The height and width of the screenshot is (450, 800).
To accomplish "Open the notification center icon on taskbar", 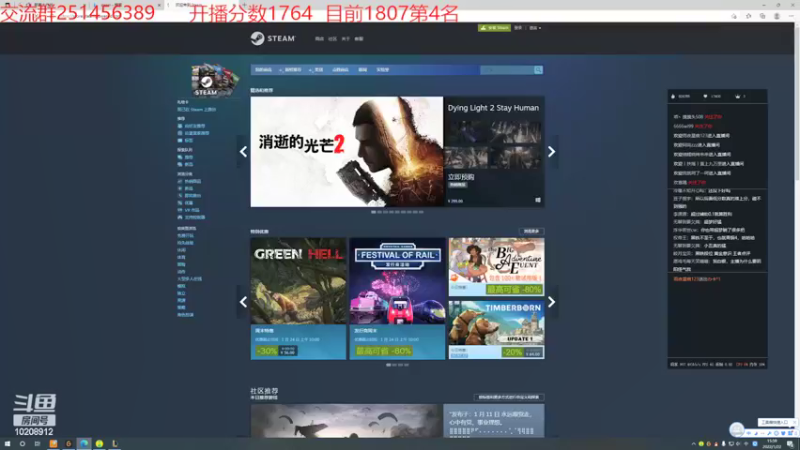I will (x=790, y=444).
